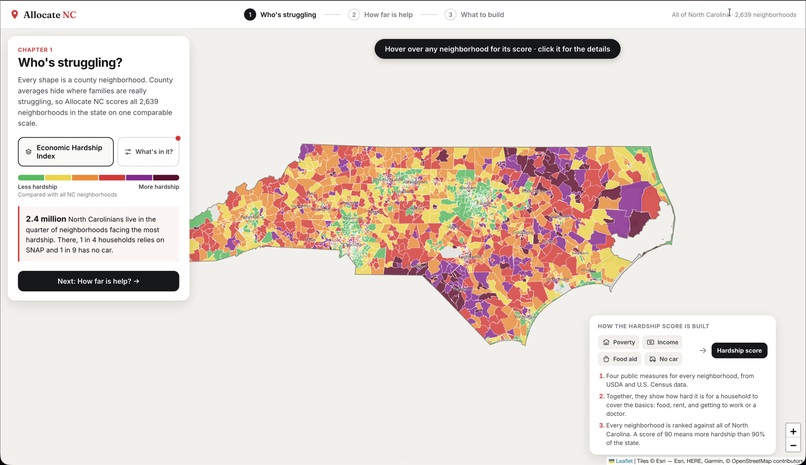
Task: Click the No car measure chip
Action: tap(663, 359)
